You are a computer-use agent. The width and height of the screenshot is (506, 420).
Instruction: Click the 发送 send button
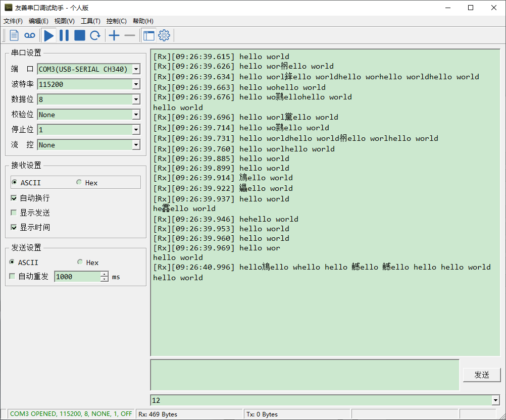(482, 375)
